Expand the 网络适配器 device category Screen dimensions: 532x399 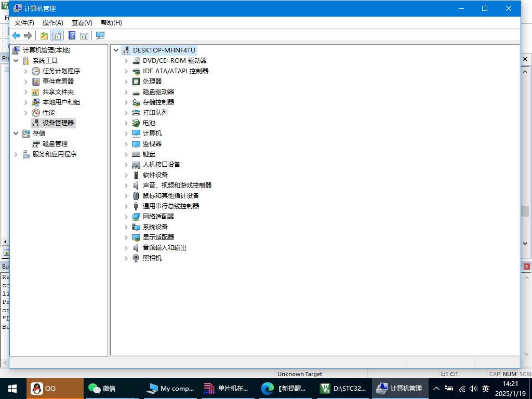click(x=126, y=217)
